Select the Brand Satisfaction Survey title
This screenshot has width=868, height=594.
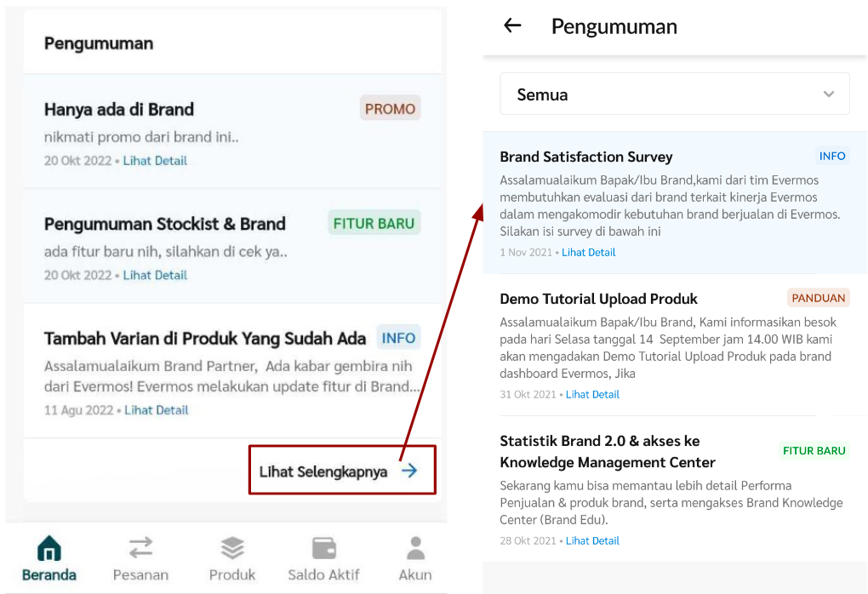[585, 157]
